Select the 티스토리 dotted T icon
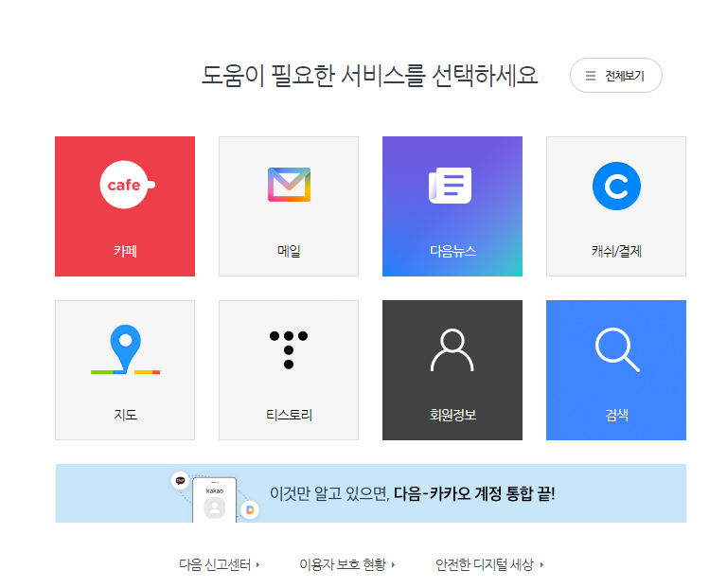 (289, 349)
